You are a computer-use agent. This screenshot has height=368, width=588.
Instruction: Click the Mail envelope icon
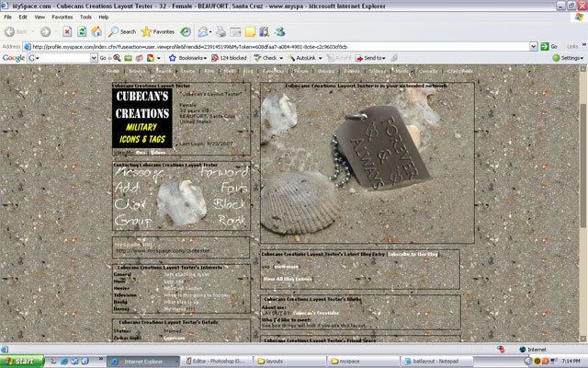pos(202,32)
